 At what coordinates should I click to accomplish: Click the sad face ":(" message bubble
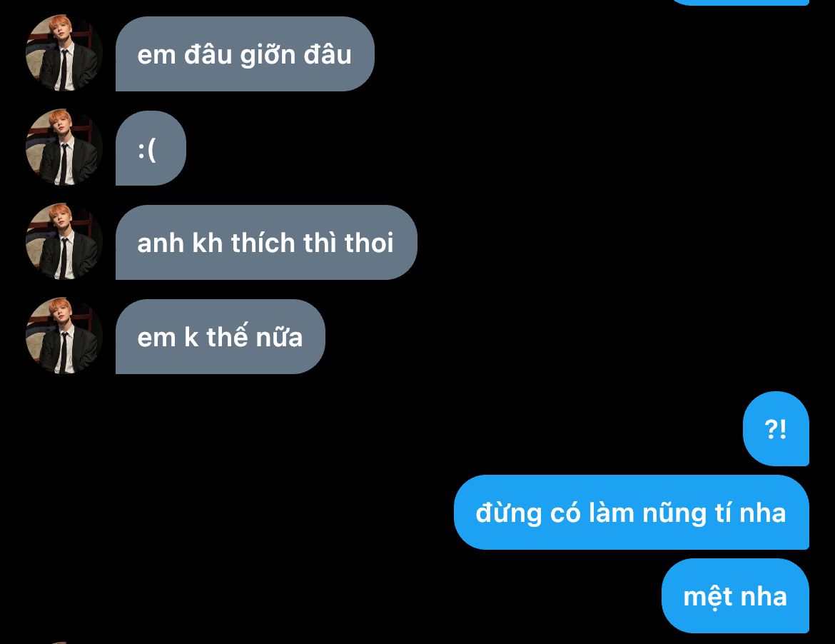point(151,148)
